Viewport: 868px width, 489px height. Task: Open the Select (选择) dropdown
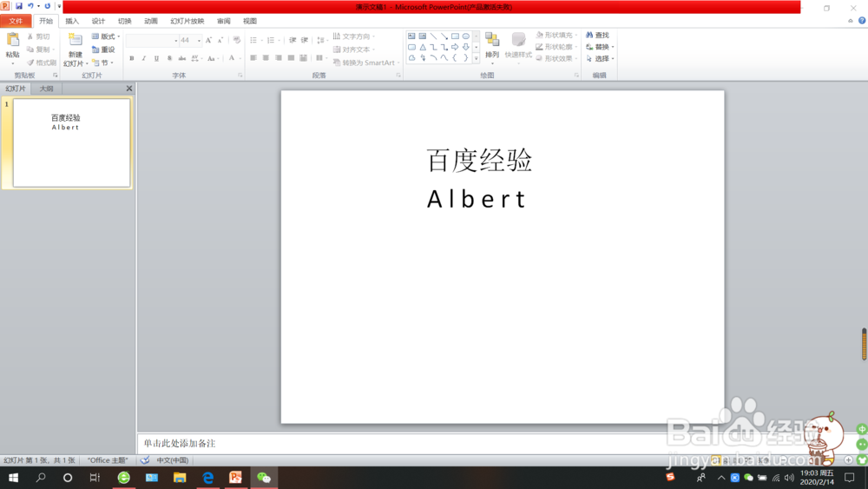[x=601, y=58]
